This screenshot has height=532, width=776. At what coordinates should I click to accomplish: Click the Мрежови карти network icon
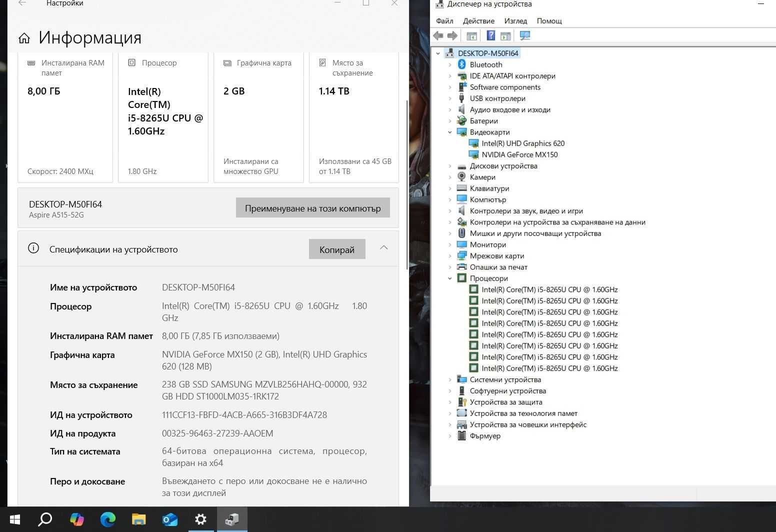click(462, 256)
